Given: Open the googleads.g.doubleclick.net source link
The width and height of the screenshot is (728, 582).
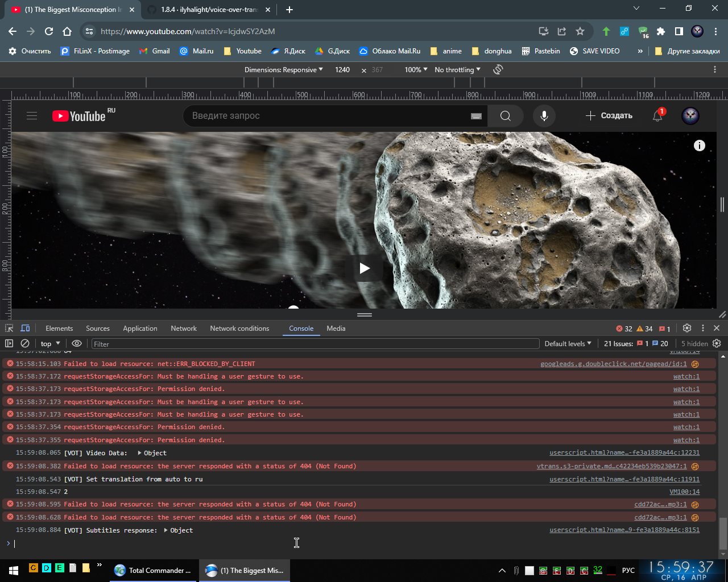Looking at the screenshot, I should 613,364.
